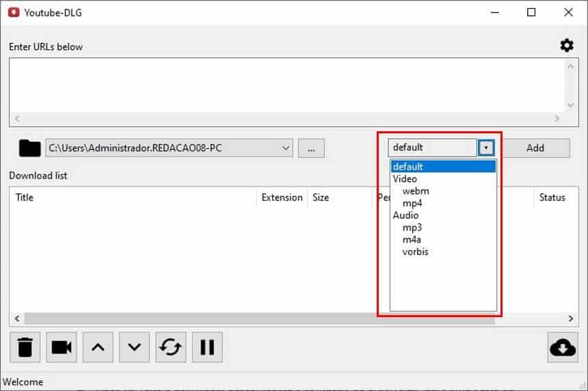This screenshot has width=588, height=391.
Task: Click URL box scroll left arrow
Action: pyautogui.click(x=17, y=118)
